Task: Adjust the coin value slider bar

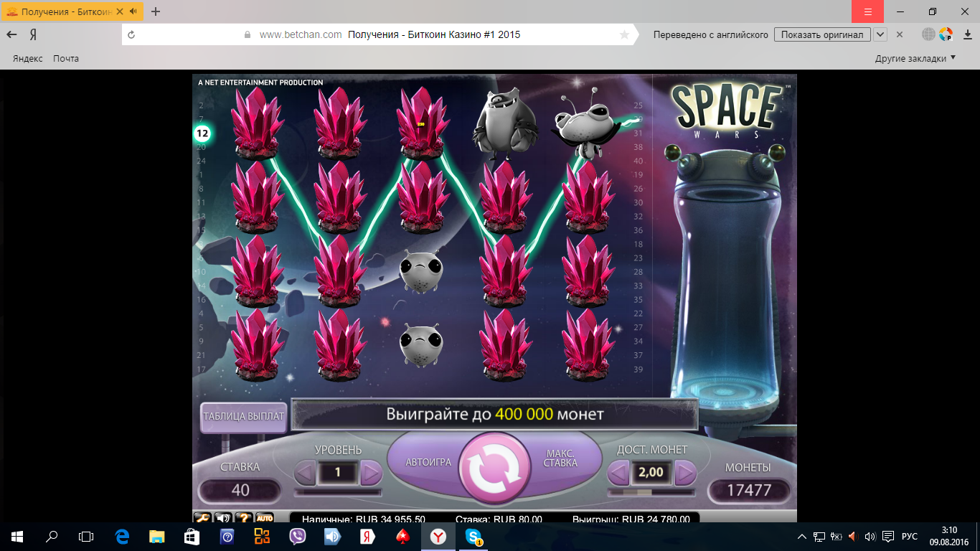Action: (x=651, y=493)
